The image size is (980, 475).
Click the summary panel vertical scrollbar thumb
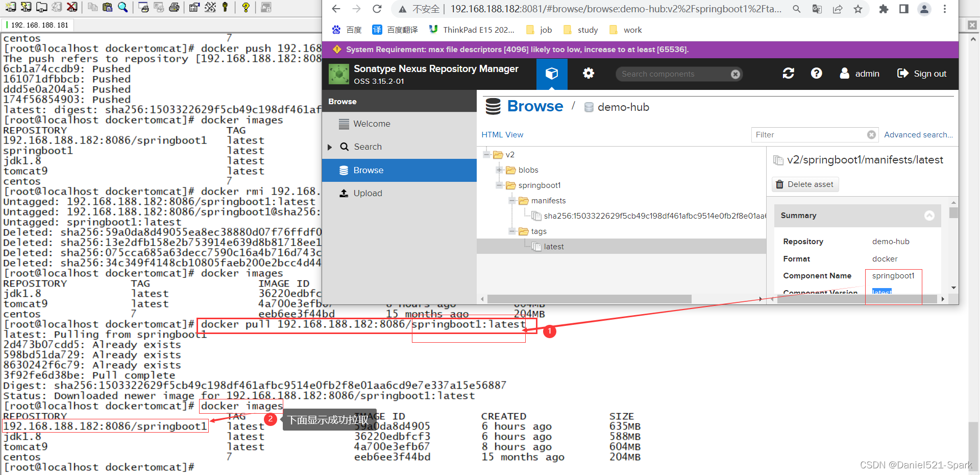[x=953, y=212]
